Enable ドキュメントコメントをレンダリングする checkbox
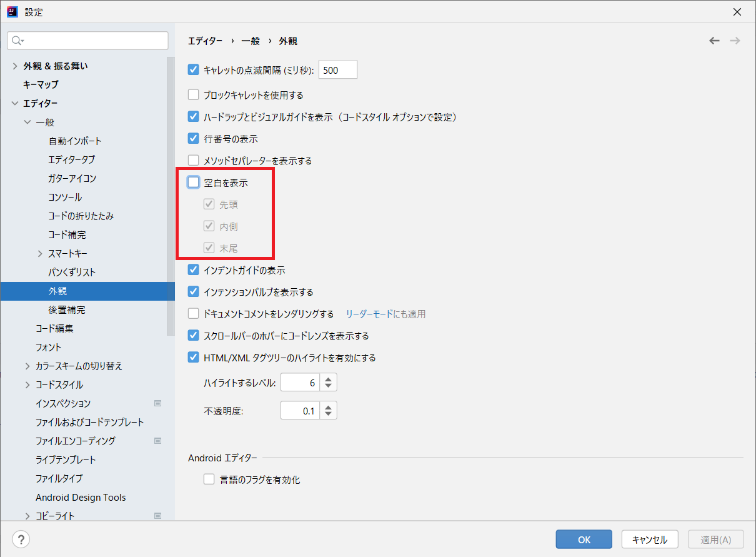 click(194, 314)
